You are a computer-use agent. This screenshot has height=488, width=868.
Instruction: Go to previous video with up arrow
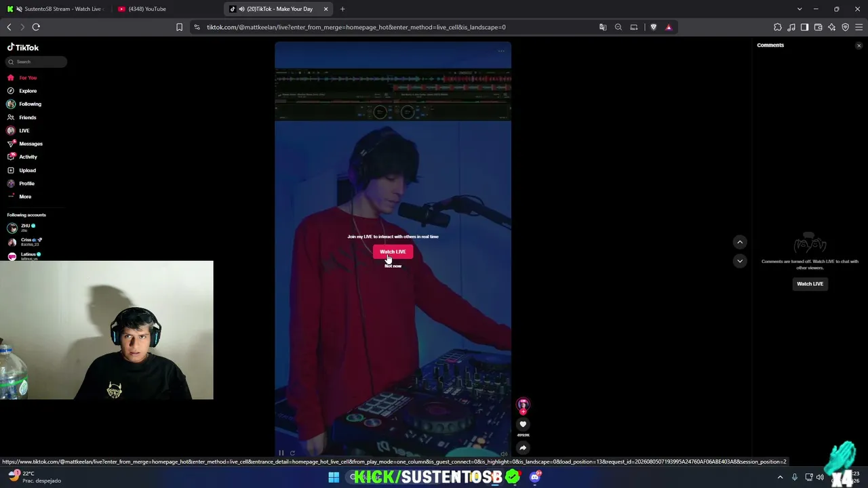(x=740, y=242)
